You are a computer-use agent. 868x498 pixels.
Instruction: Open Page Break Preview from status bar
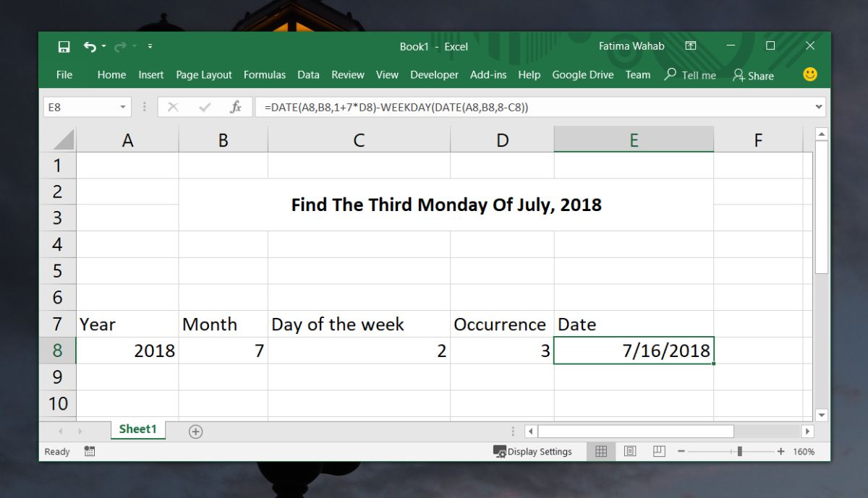(659, 451)
